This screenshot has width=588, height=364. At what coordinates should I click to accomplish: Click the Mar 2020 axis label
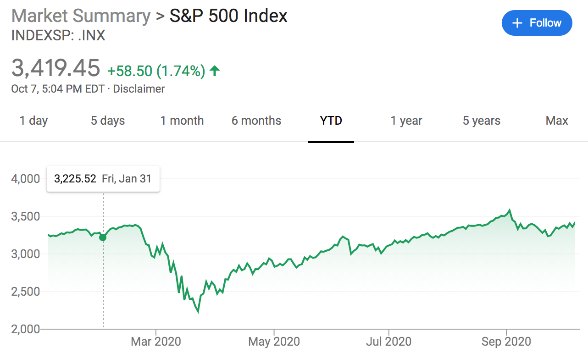click(x=156, y=342)
